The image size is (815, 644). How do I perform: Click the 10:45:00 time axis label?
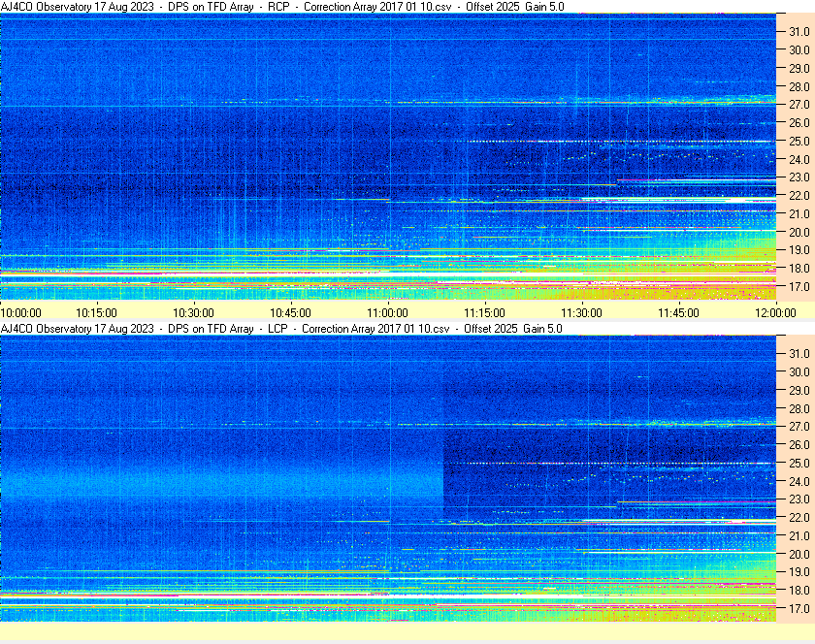[x=290, y=312]
